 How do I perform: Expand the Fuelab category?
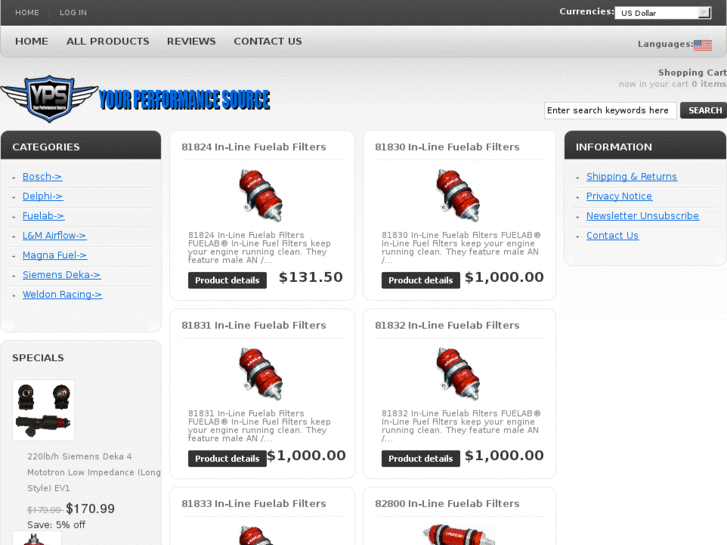click(x=43, y=216)
